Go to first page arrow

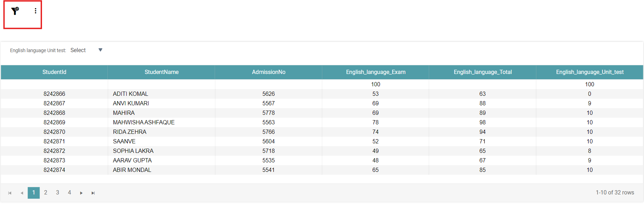(10, 193)
